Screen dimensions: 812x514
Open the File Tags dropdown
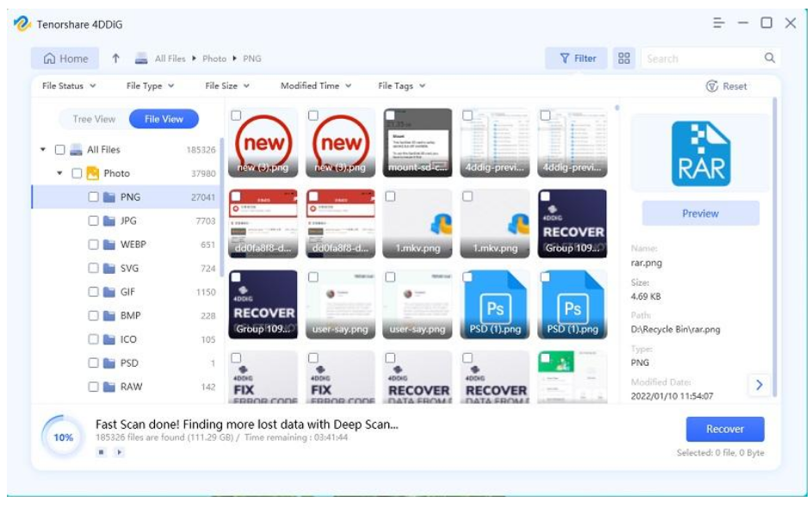point(402,86)
